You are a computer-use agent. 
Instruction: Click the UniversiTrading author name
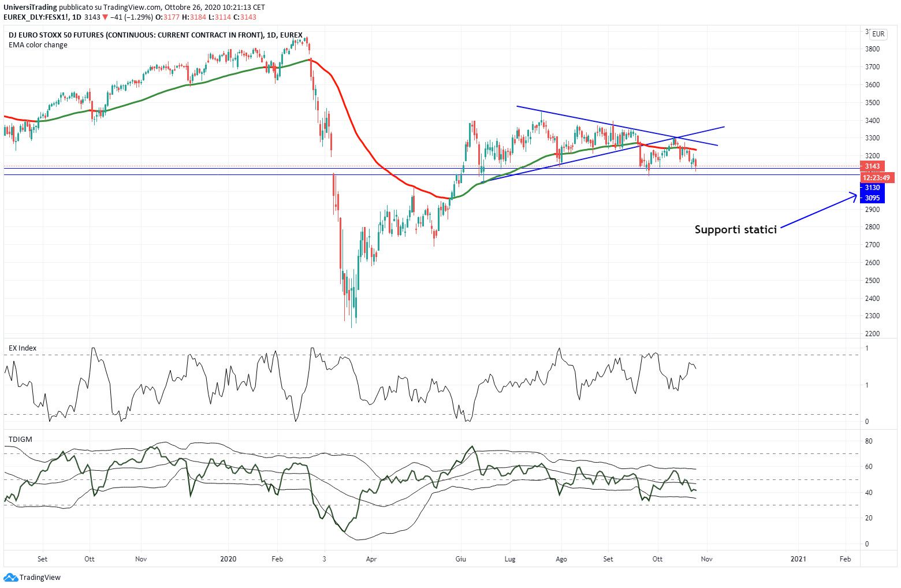coord(30,8)
